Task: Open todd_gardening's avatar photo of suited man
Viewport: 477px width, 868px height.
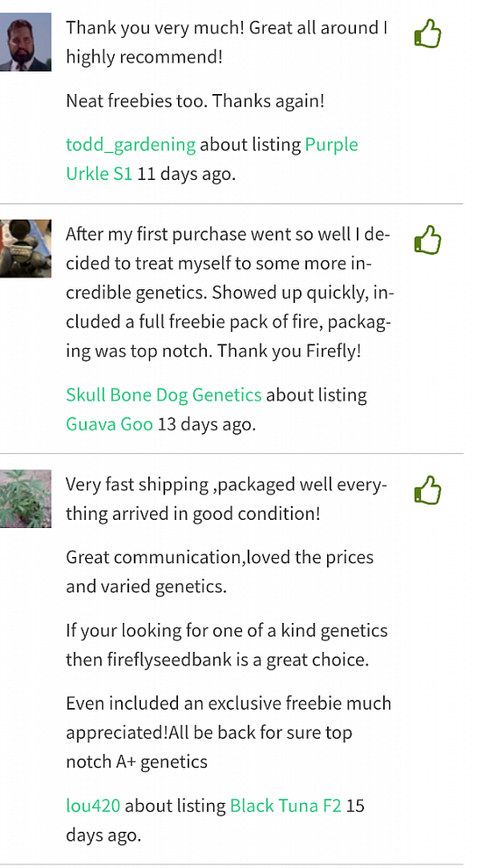Action: pyautogui.click(x=25, y=42)
